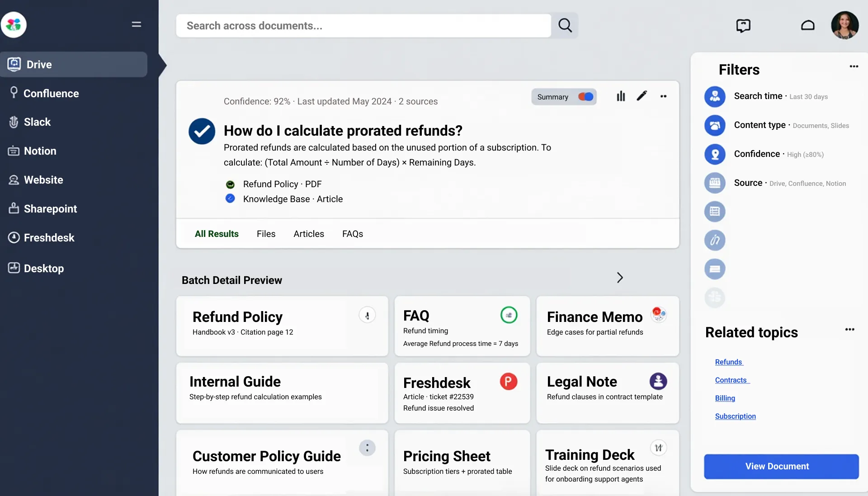
Task: Click the search across documents field
Action: click(x=362, y=26)
